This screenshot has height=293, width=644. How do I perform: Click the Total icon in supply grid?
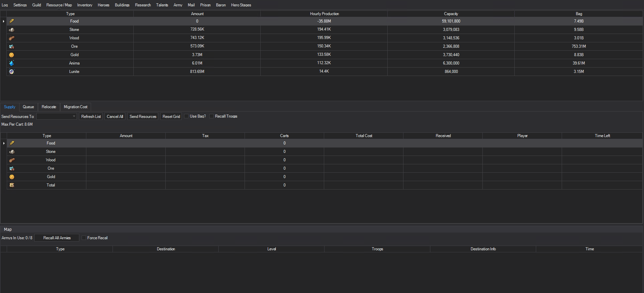click(x=12, y=185)
